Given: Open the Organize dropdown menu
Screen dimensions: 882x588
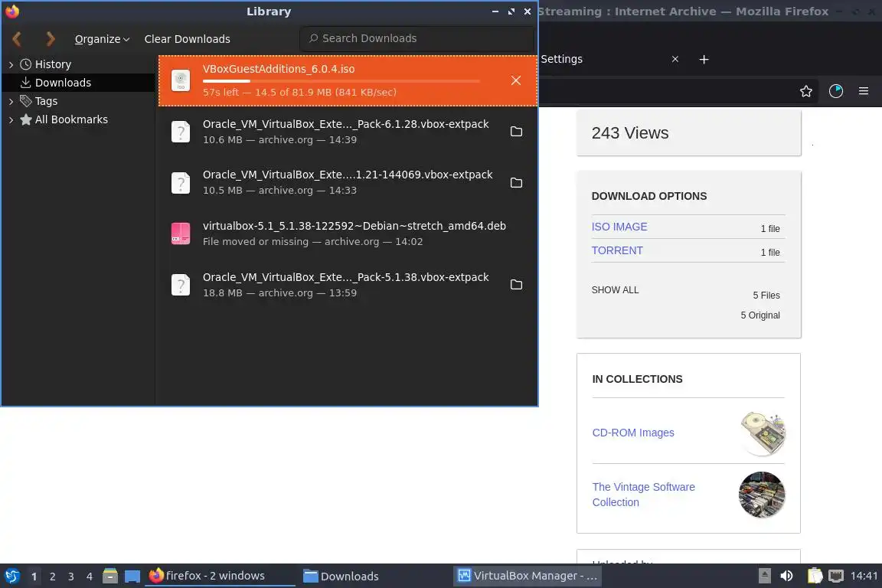Looking at the screenshot, I should [x=102, y=39].
